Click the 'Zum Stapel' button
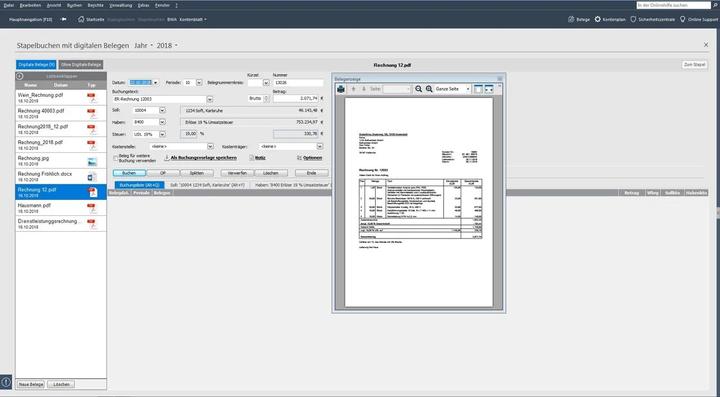This screenshot has height=397, width=720. tap(694, 65)
